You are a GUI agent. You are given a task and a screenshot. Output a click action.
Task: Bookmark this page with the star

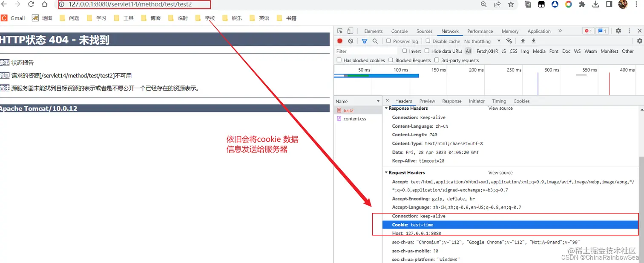pos(511,4)
